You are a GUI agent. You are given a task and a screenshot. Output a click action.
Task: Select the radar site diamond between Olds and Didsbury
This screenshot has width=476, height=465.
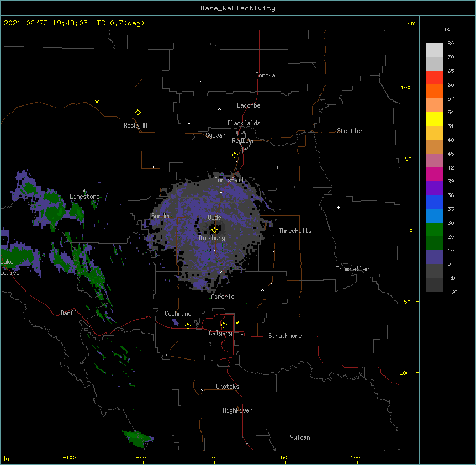click(214, 230)
